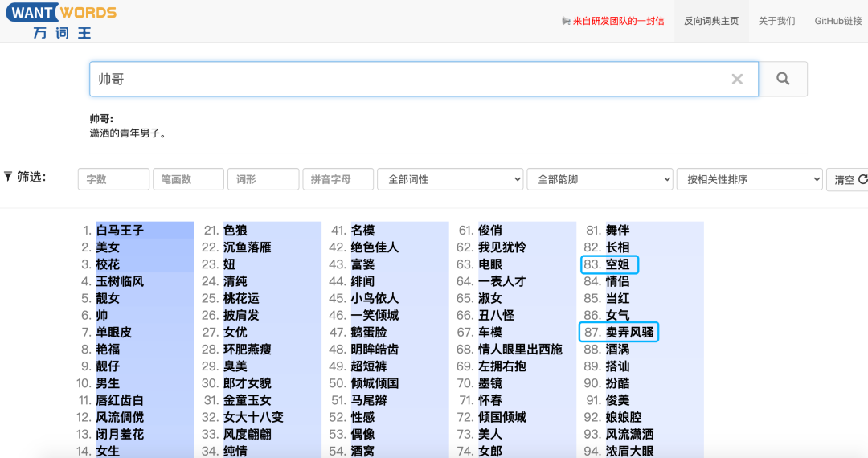Select the result 玉树临风
This screenshot has width=868, height=458.
120,281
